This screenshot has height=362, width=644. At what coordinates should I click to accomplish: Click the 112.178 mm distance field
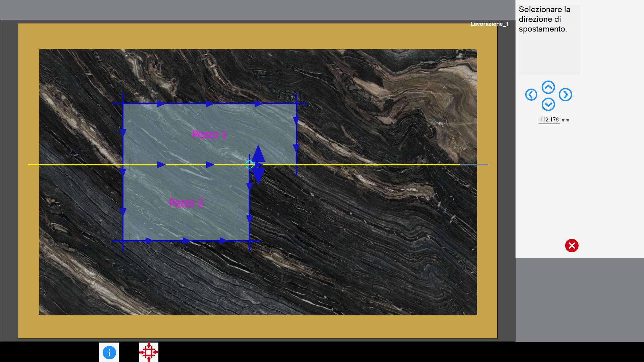tap(549, 120)
